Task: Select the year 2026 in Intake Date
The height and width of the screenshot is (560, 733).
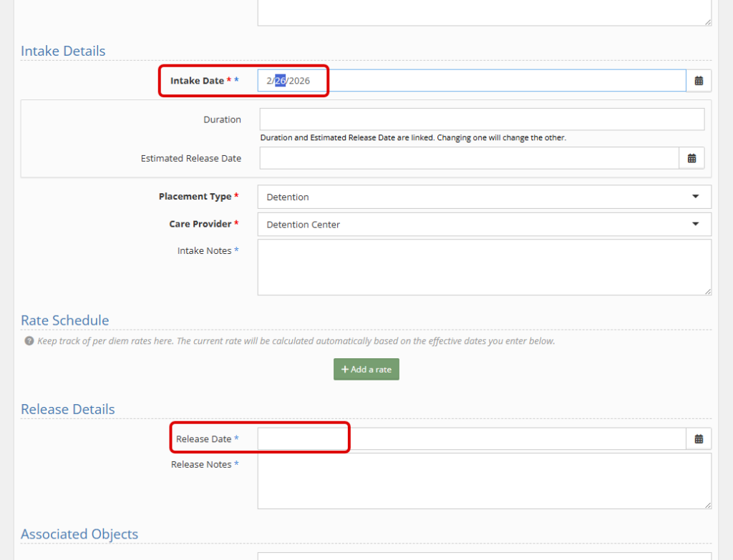Action: 300,81
